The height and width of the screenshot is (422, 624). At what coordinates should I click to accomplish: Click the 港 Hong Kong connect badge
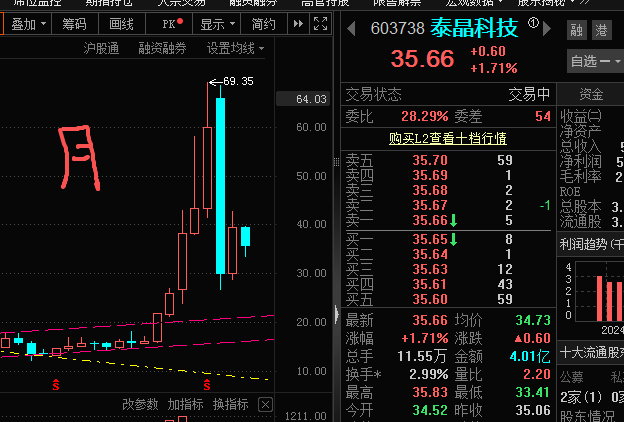click(602, 30)
